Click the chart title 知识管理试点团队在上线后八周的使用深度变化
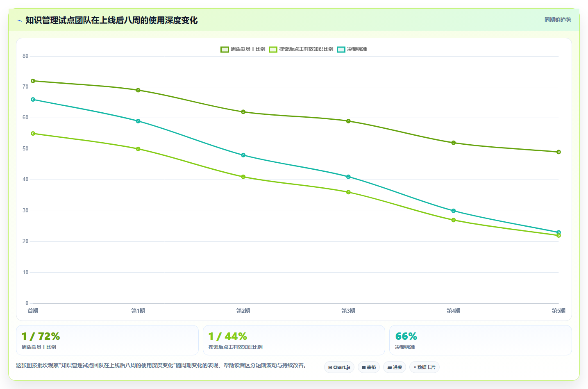The image size is (588, 389). tap(111, 20)
